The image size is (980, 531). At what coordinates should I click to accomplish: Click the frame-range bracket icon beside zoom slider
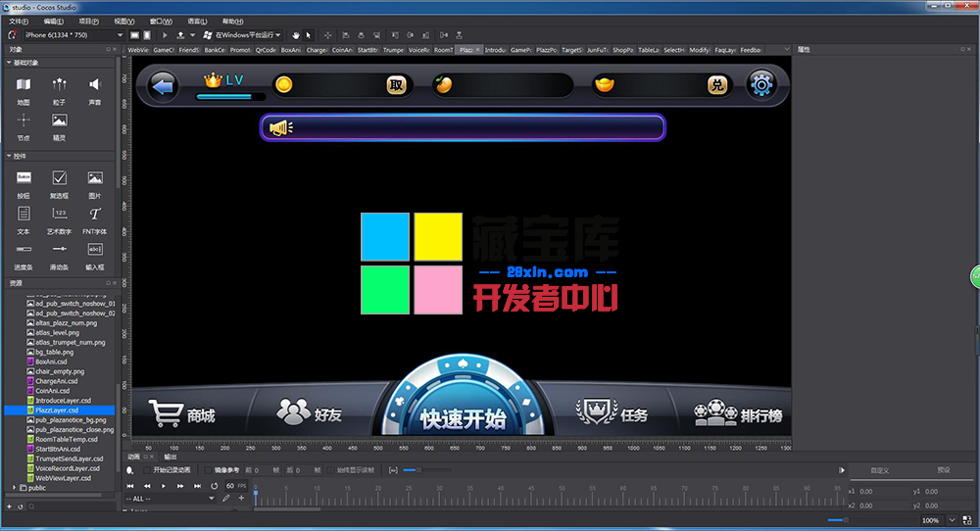coord(393,470)
